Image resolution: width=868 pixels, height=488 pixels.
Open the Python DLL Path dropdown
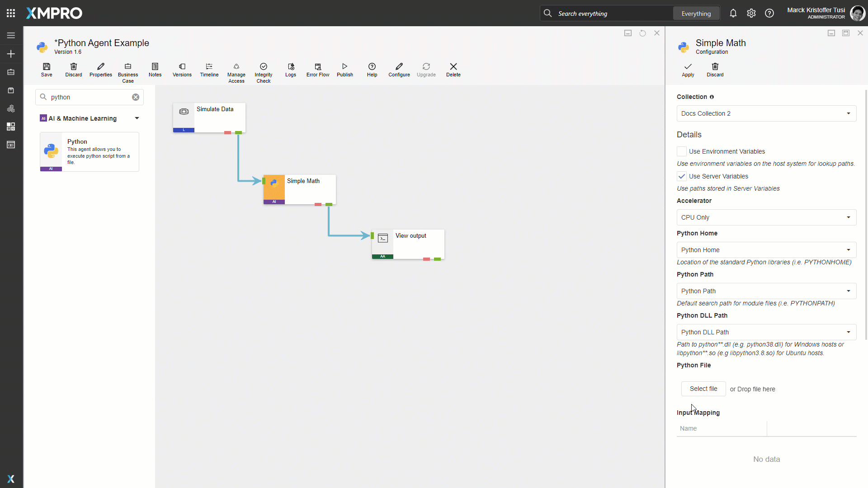point(766,332)
